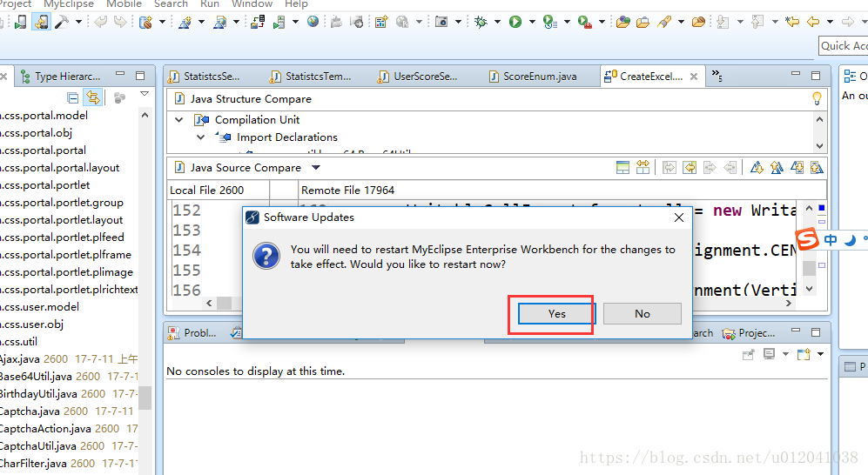
Task: Click the compare editor vertical scrollbar thumb
Action: coord(809,268)
